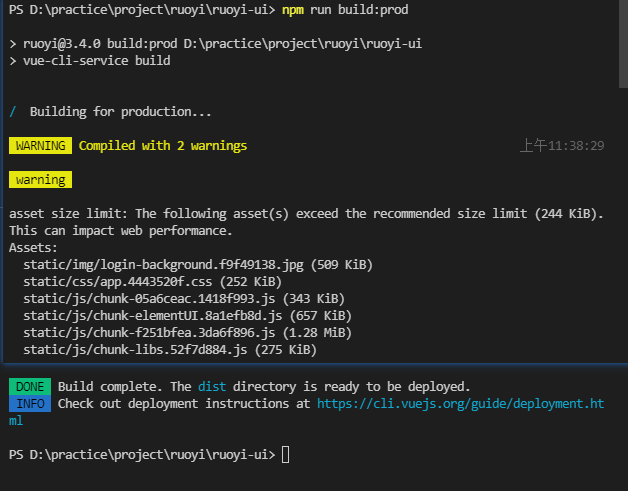Click the app.4443520f.css asset line
Image resolution: width=628 pixels, height=491 pixels.
(153, 282)
